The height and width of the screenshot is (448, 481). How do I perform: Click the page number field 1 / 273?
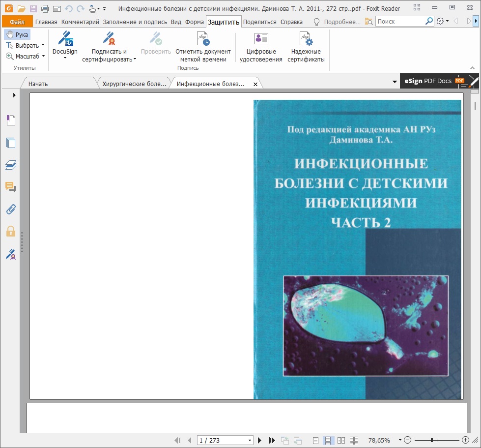coord(222,440)
